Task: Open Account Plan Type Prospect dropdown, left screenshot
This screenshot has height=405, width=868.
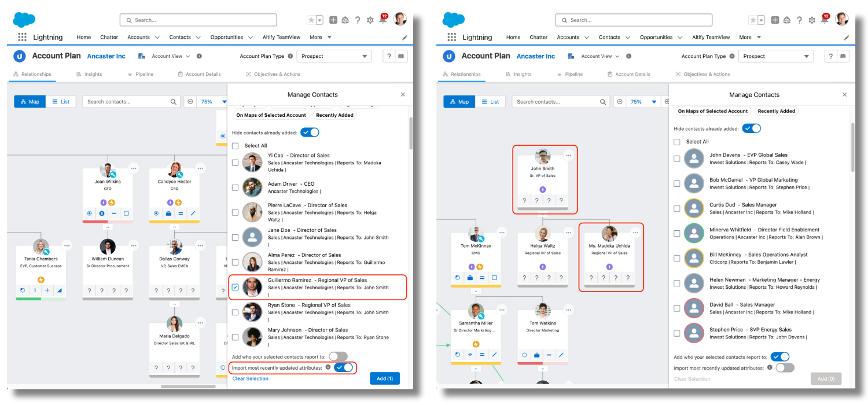Action: coord(334,56)
